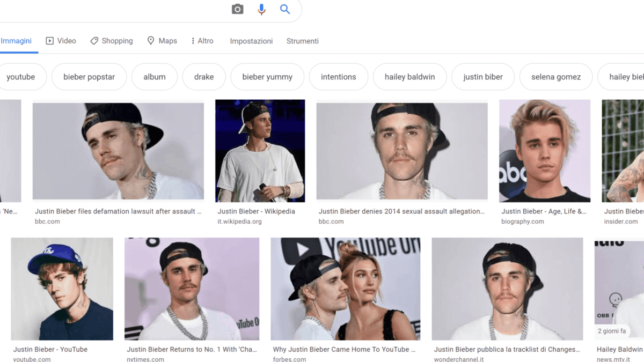Expand the Altro more options menu
644x362 pixels.
tap(202, 41)
